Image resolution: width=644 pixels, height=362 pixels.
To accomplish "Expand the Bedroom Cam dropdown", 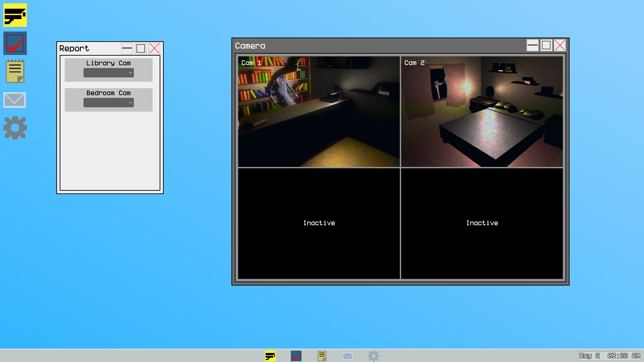I will click(x=109, y=103).
